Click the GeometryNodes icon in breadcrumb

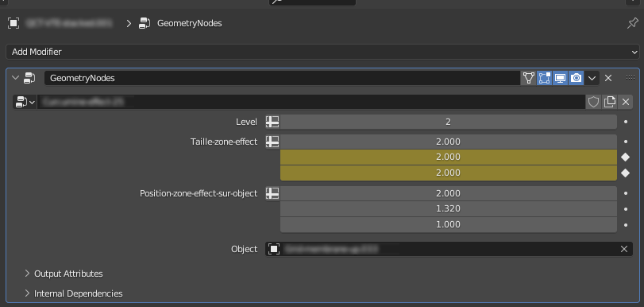pos(145,23)
